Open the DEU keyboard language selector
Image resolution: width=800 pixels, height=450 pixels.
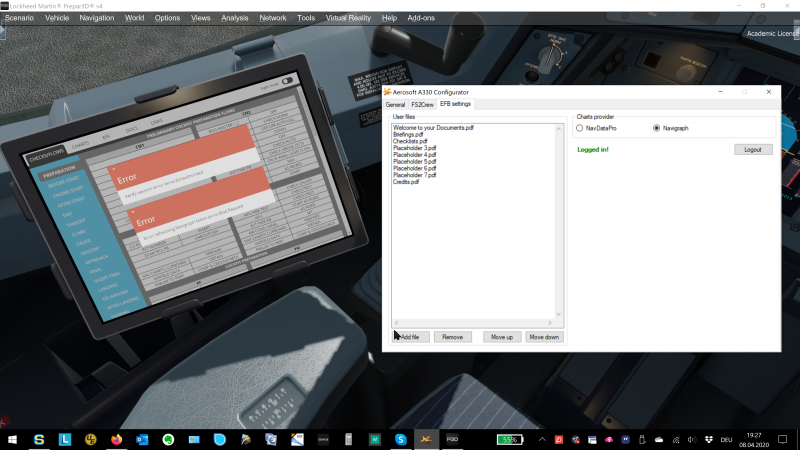pos(727,439)
